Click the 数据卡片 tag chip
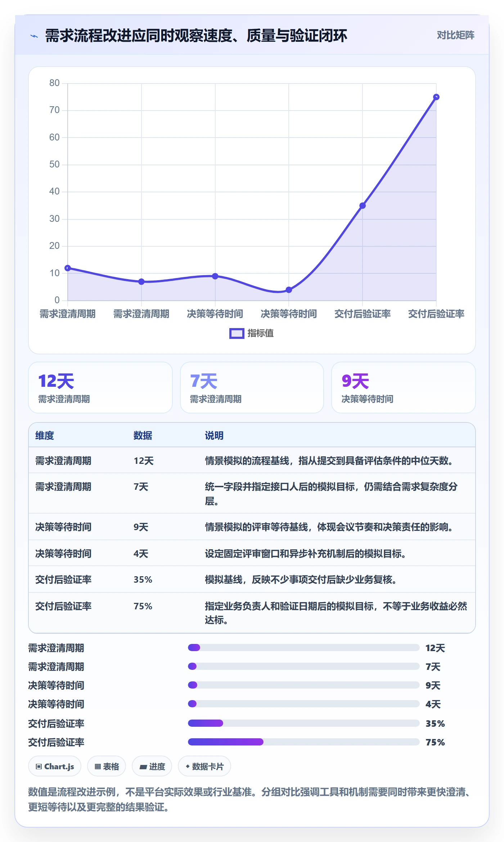Image resolution: width=504 pixels, height=842 pixels. click(x=204, y=766)
